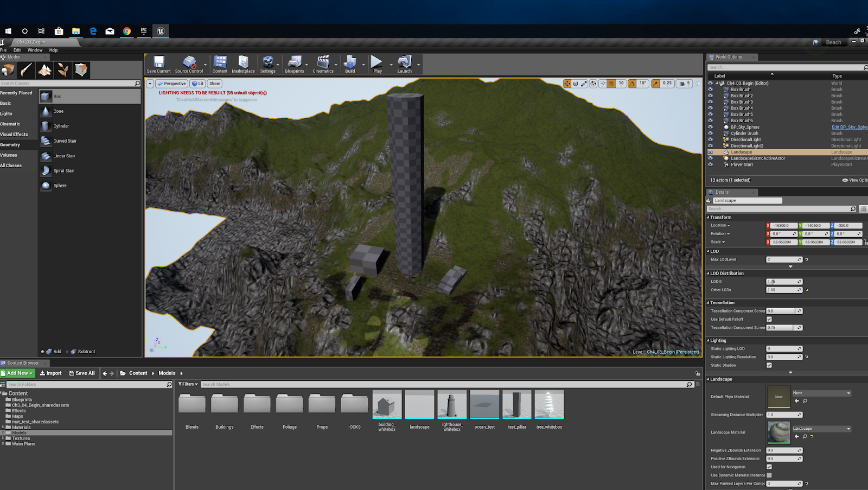Click the Edit BP_Sky_Sphere link
This screenshot has height=490, width=868.
click(x=850, y=127)
